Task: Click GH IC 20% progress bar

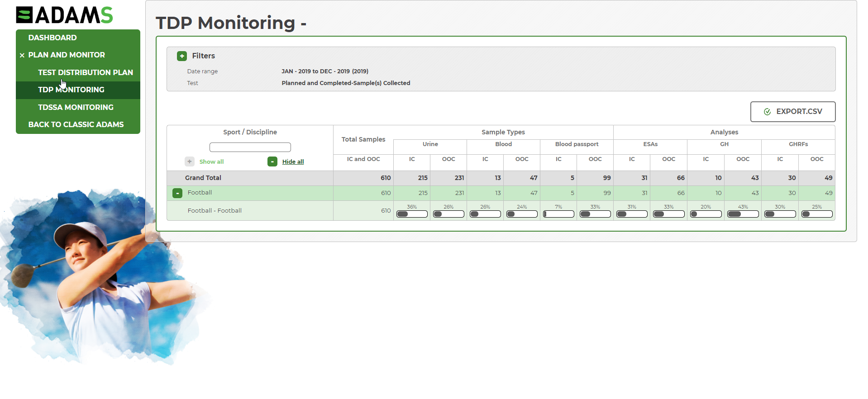Action: [x=706, y=214]
